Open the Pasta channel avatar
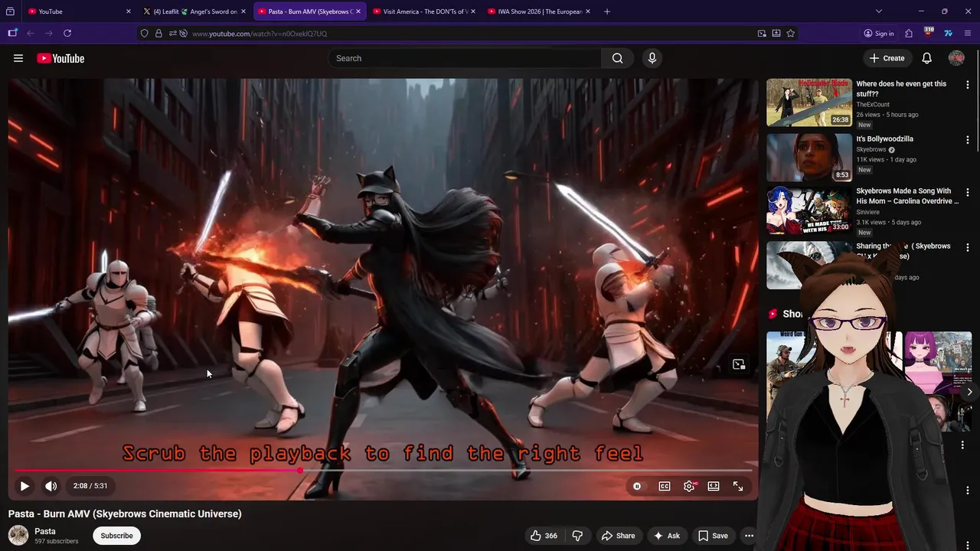This screenshot has width=980, height=551. [x=18, y=536]
